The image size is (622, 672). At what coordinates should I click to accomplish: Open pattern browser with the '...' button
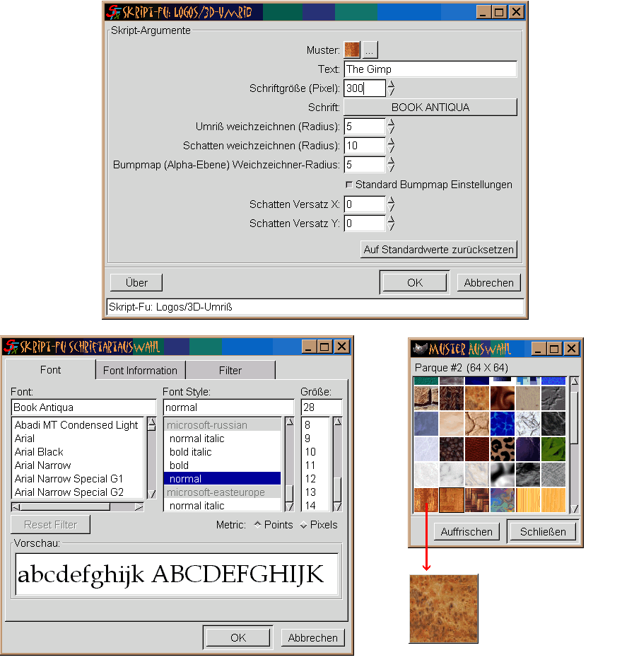coord(370,50)
